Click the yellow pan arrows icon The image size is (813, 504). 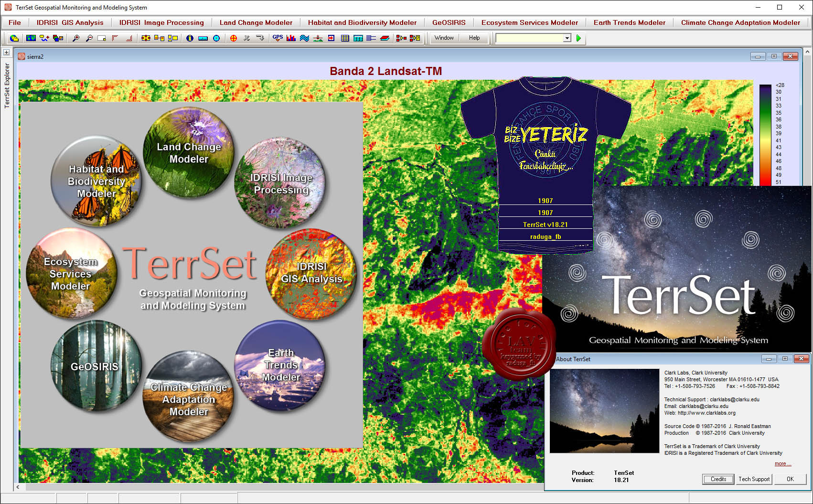[x=146, y=38]
